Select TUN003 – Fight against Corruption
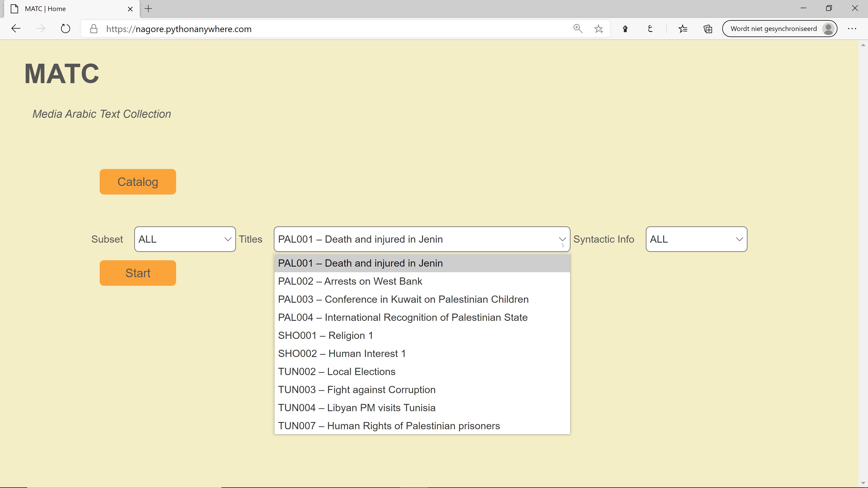 click(422, 390)
